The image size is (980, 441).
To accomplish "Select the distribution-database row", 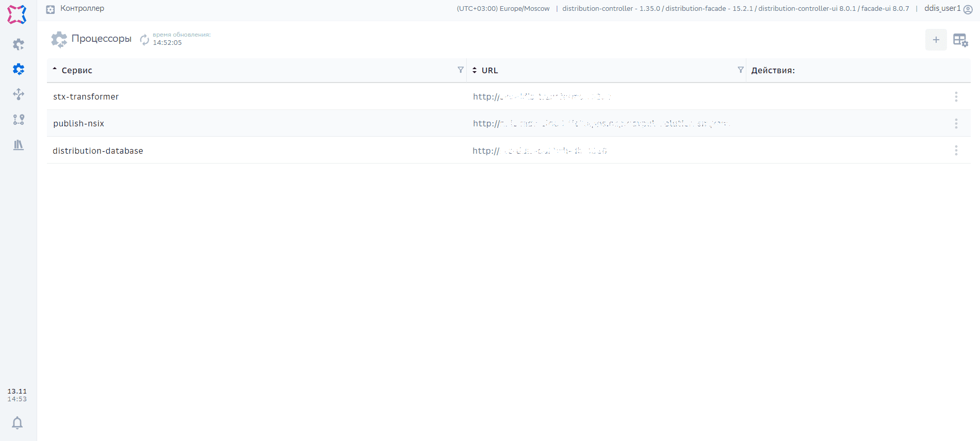I will click(x=98, y=151).
